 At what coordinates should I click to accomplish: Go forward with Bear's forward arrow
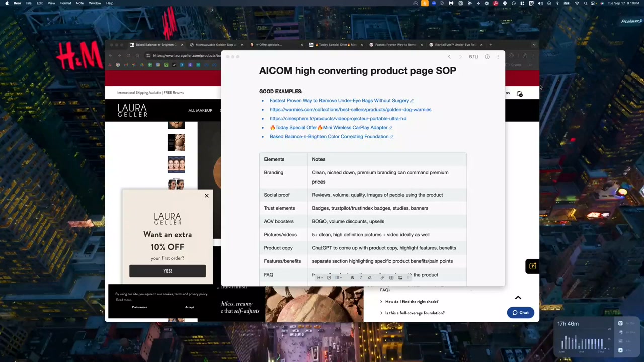point(460,57)
